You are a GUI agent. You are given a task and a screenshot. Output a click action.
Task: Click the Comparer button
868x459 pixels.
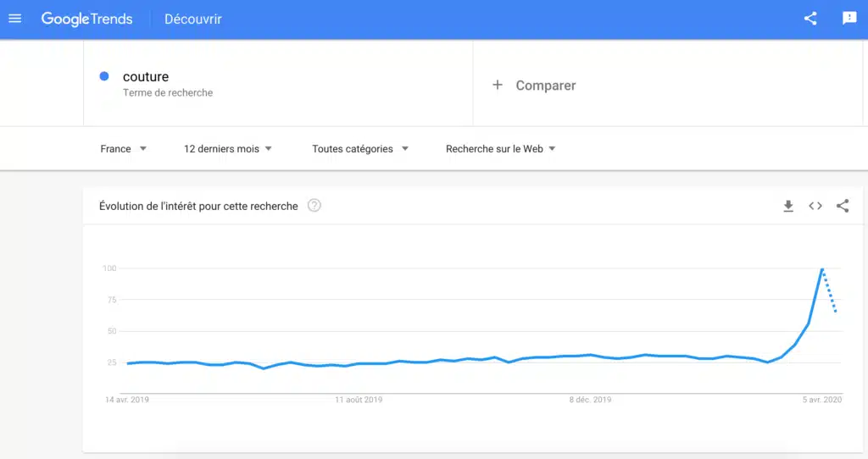click(x=546, y=86)
